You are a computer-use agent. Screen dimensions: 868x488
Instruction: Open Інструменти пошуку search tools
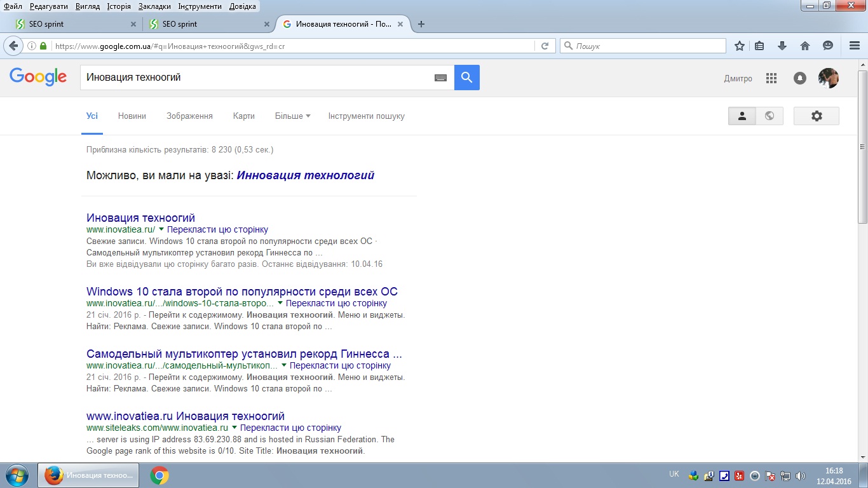[x=367, y=116]
